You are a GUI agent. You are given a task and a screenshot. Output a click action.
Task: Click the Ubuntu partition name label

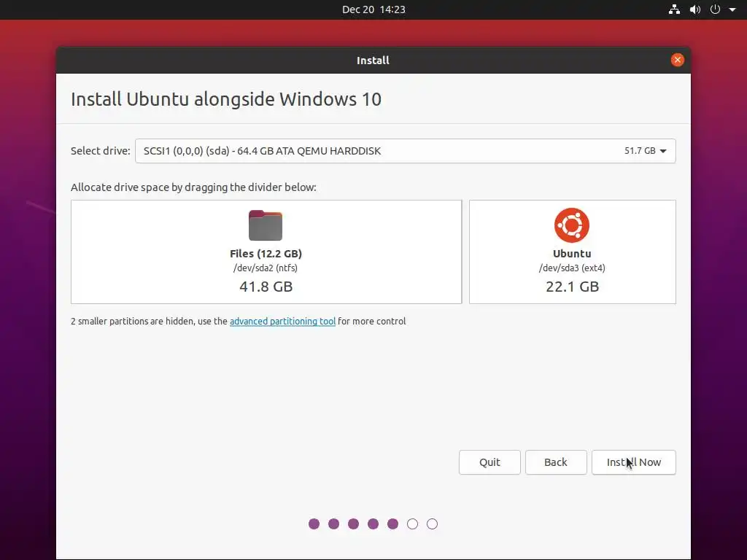pyautogui.click(x=572, y=254)
